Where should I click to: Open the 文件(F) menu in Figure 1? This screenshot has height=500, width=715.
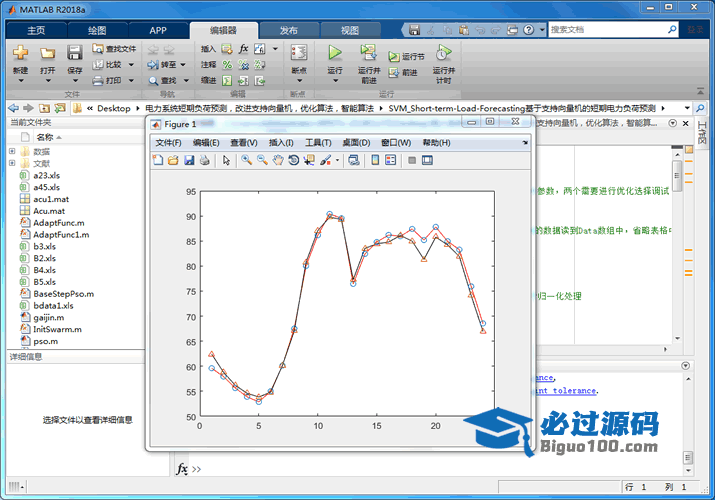(x=168, y=143)
